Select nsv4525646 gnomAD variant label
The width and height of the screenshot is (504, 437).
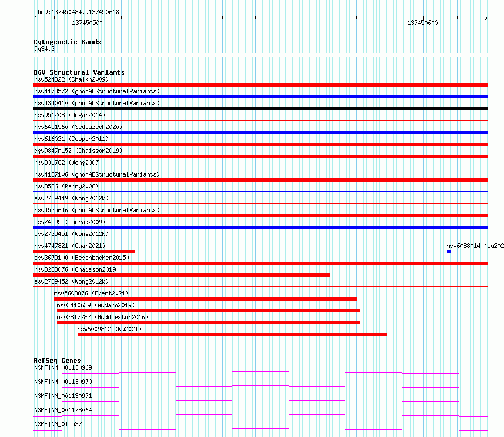(97, 210)
